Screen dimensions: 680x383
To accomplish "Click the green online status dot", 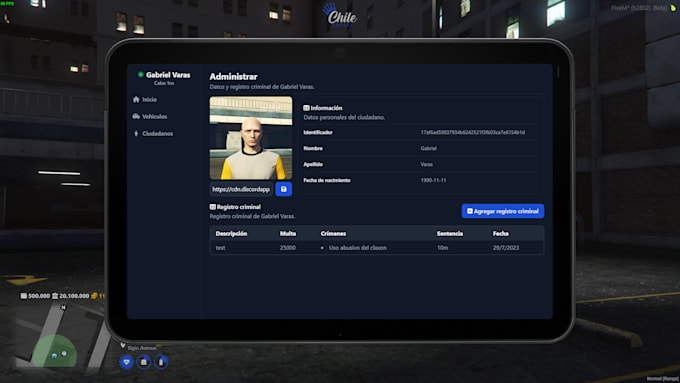I will [141, 75].
